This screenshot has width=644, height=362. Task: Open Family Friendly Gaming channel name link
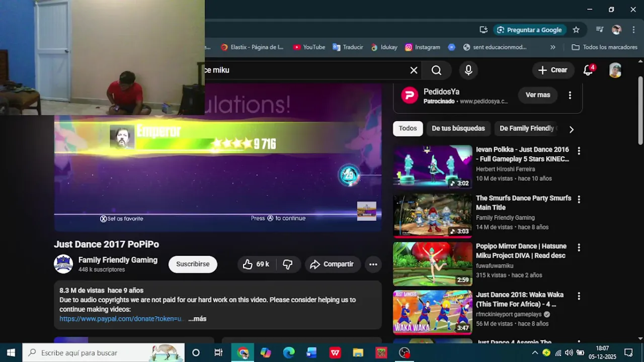(x=118, y=260)
